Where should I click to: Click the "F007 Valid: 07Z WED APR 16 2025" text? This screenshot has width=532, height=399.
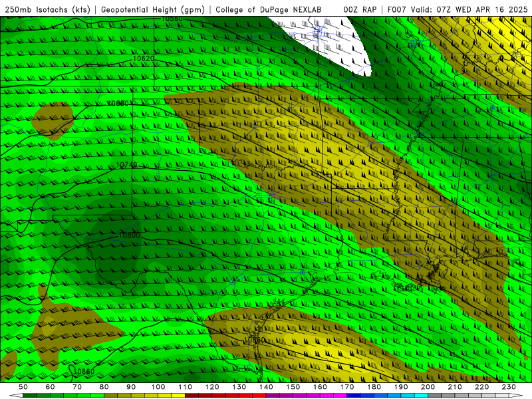(458, 10)
